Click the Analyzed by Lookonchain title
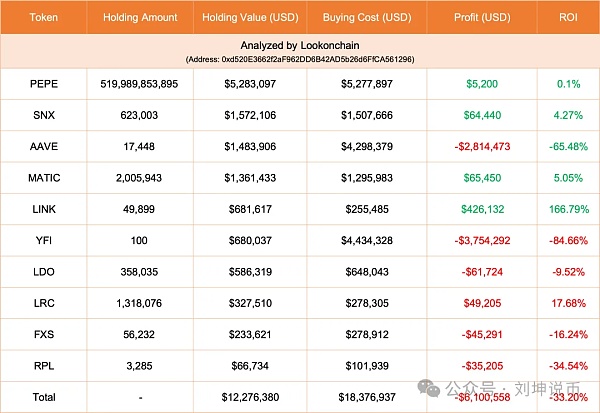The height and width of the screenshot is (413, 600). (x=300, y=46)
